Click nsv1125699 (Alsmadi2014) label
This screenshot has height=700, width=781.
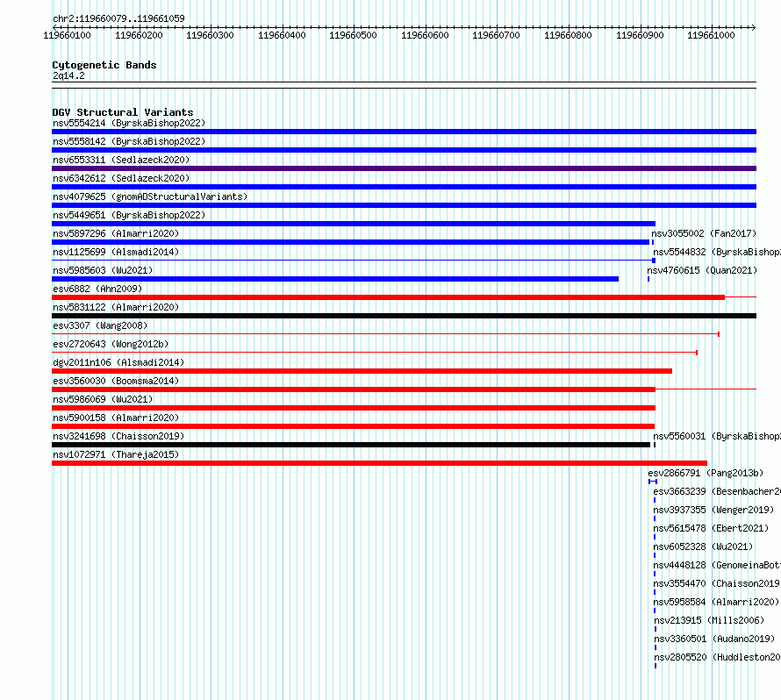(116, 252)
